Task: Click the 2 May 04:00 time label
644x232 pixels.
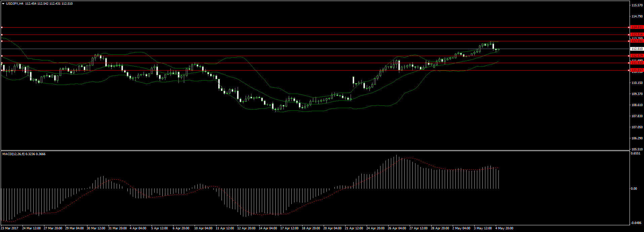Action: [x=461, y=228]
